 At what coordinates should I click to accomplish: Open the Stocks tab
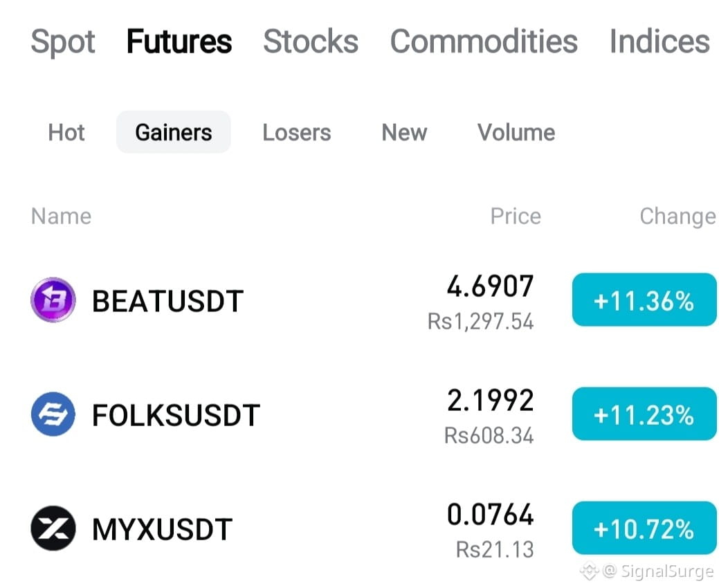311,42
